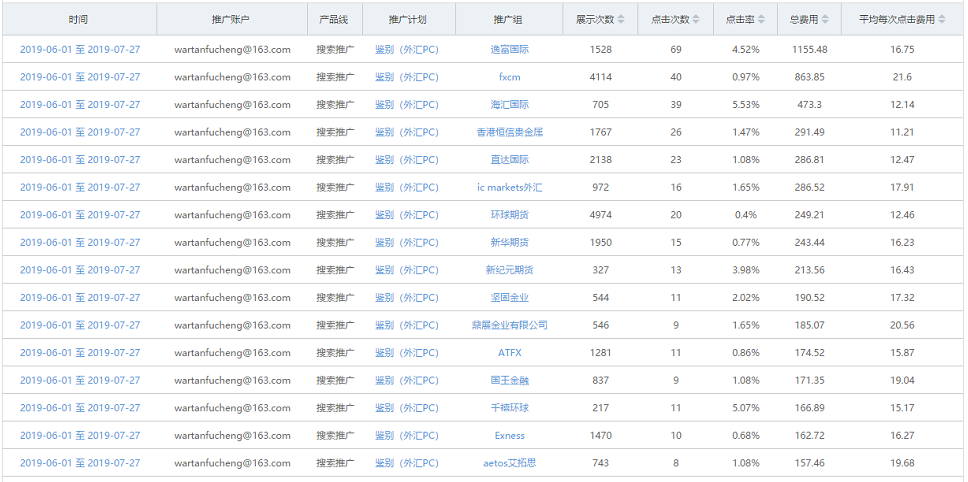Viewport: 968px width, 482px height.
Task: Select the 3.98% click rate cell
Action: point(745,270)
